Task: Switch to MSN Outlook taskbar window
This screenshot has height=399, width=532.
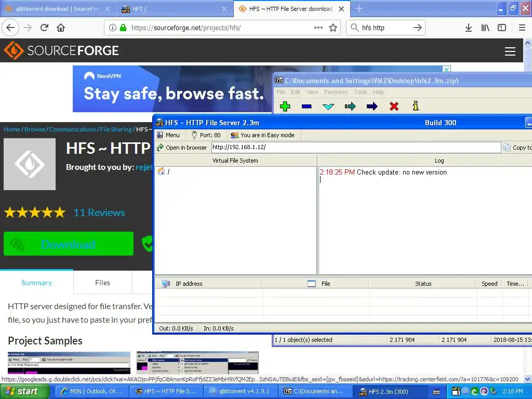Action: coord(91,391)
